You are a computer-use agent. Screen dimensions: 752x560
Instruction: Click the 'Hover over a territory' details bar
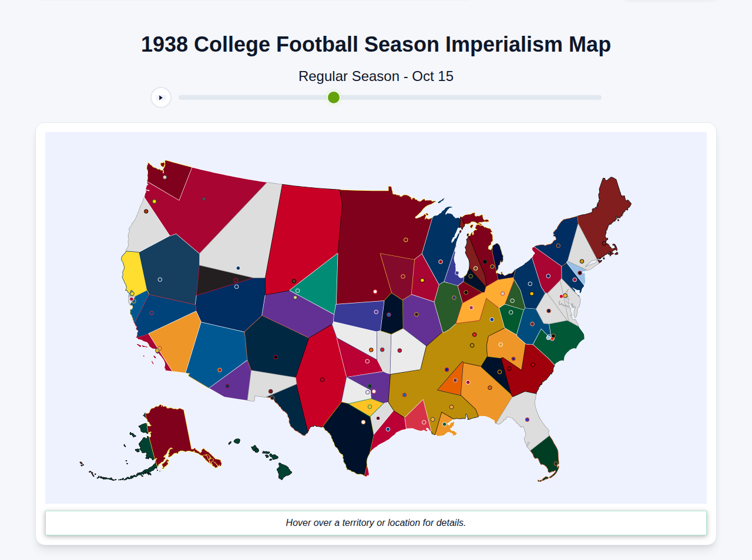pos(375,522)
